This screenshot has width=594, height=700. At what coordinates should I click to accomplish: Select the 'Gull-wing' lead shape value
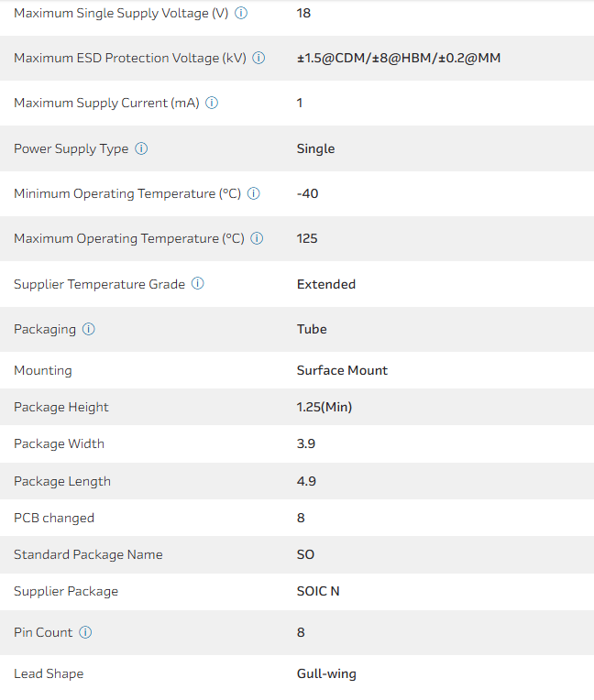[x=326, y=673]
